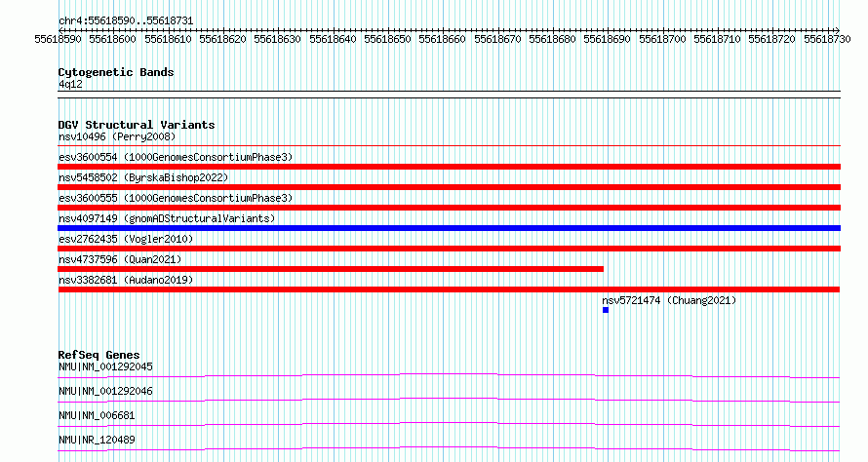The image size is (868, 462).
Task: Open the first 1000 Genomes variant esv3600554 label
Action: click(176, 157)
